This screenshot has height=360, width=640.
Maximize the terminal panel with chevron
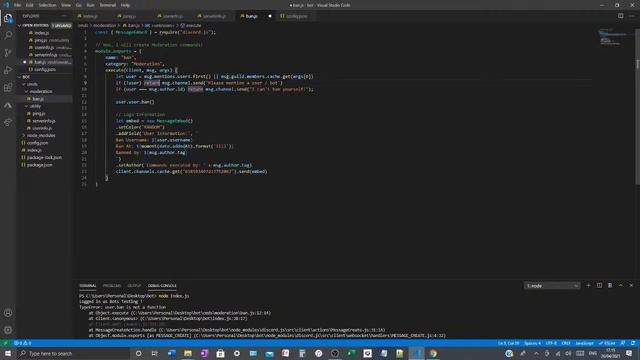click(620, 286)
